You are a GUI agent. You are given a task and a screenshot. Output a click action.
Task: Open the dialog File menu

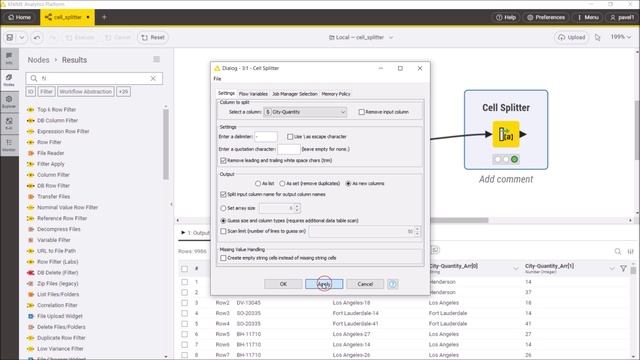pos(218,79)
